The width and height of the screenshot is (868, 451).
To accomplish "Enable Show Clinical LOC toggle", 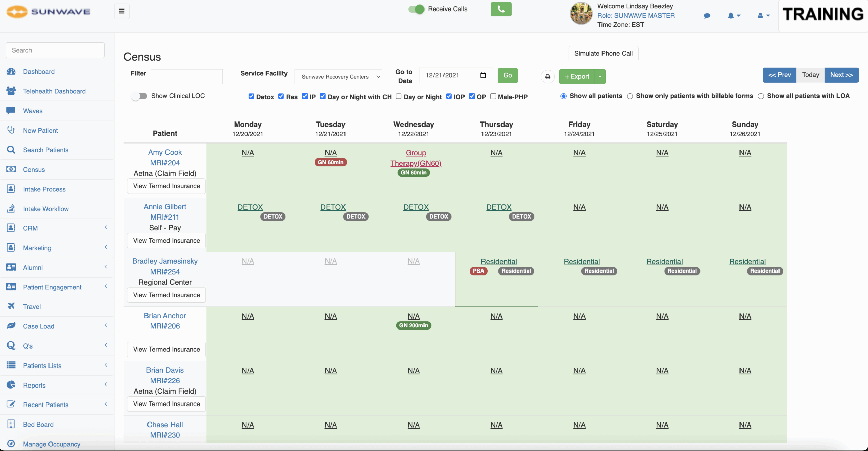I will [139, 96].
